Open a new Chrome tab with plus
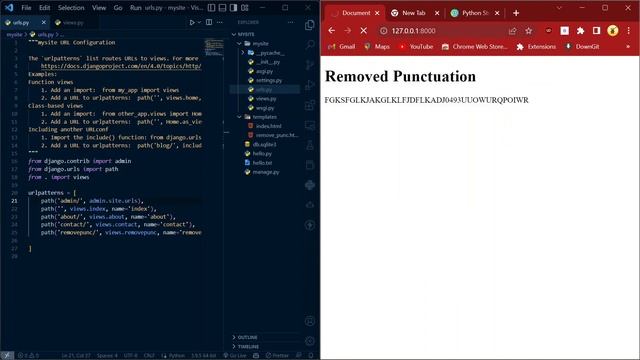The width and height of the screenshot is (640, 360). pos(516,13)
